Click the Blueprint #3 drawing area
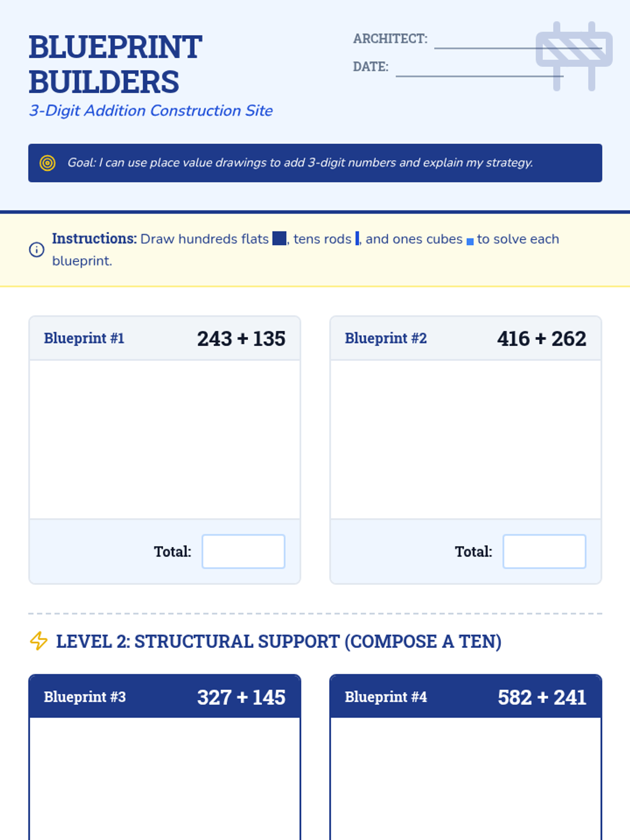The image size is (630, 840). [165, 777]
